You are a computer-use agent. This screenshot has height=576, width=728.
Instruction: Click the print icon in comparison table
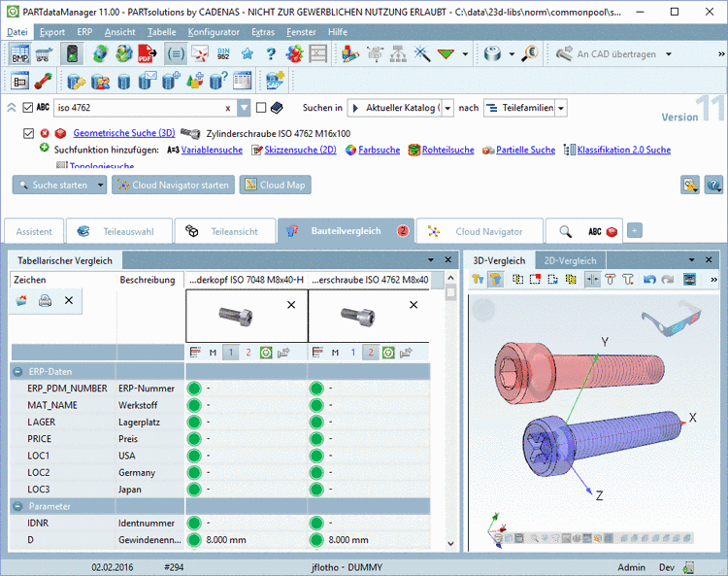point(45,300)
